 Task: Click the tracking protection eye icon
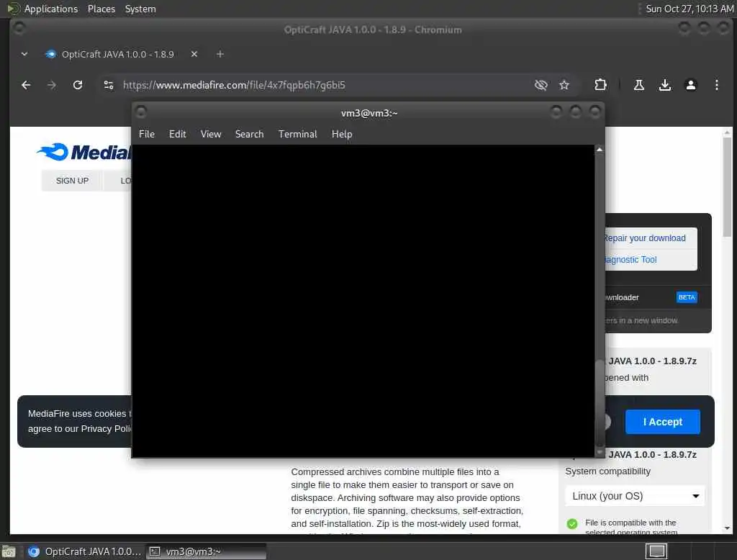point(541,85)
